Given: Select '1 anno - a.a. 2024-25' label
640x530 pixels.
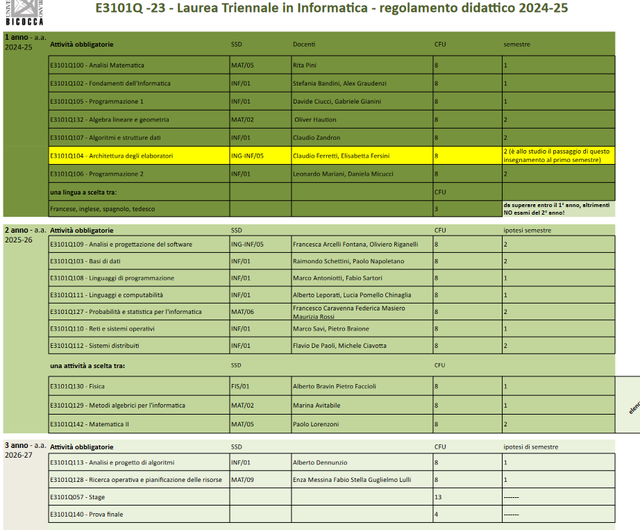Looking at the screenshot, I should coord(25,42).
